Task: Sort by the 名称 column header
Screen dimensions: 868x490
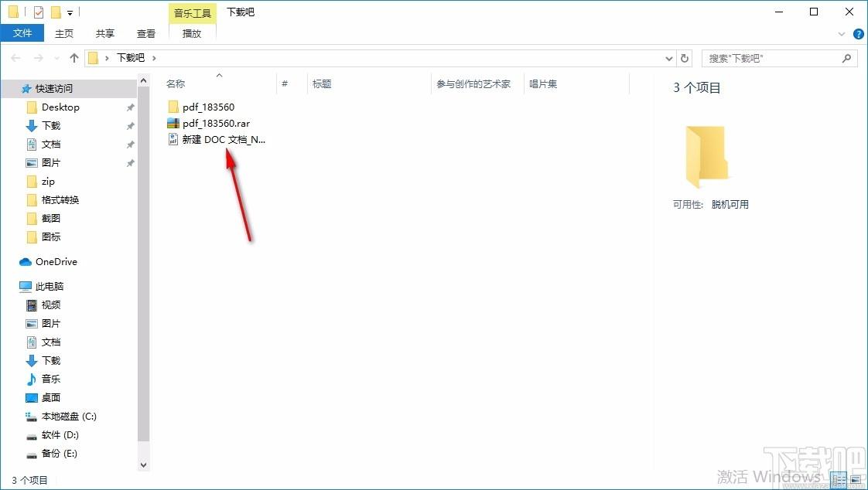Action: 176,84
